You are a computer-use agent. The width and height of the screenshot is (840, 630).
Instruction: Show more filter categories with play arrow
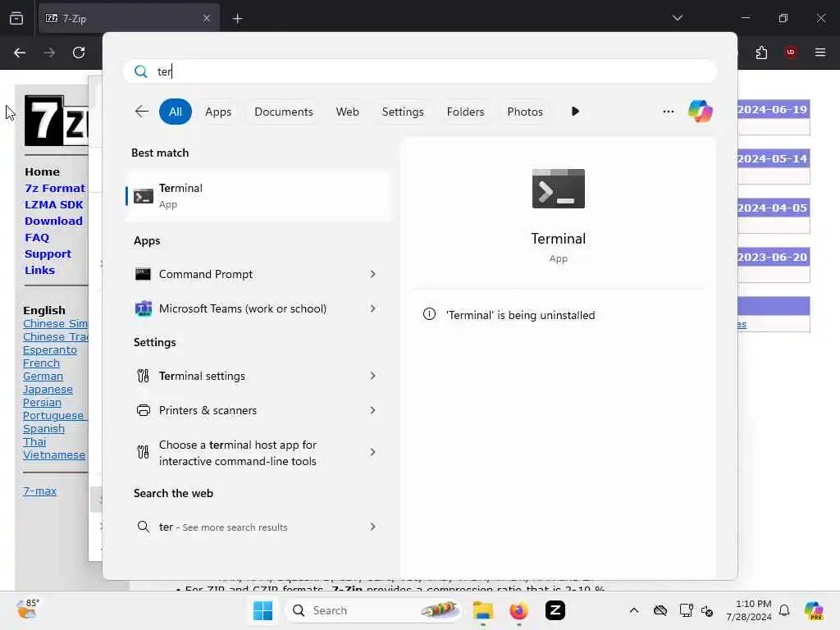575,112
